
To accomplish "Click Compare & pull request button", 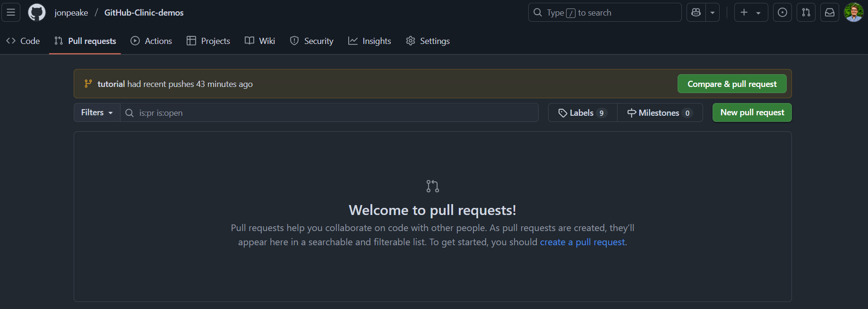I will point(732,84).
